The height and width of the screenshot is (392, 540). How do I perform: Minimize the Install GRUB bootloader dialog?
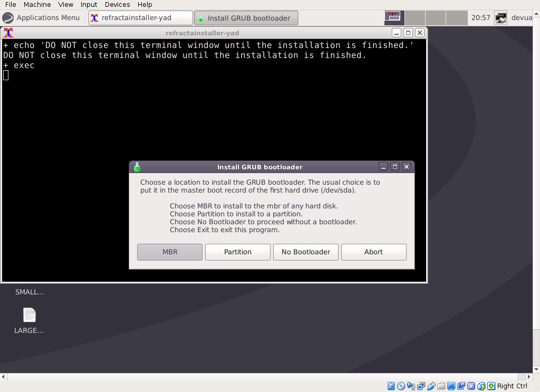point(383,167)
